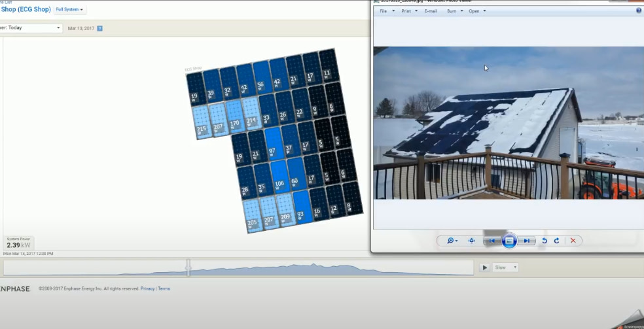Select the solar panel producing 215 W

[202, 122]
